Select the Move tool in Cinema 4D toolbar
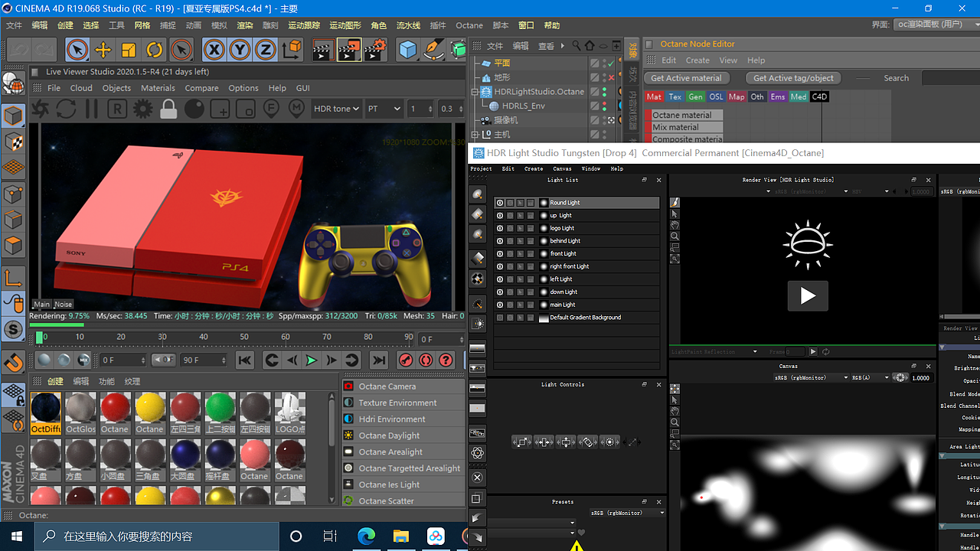The height and width of the screenshot is (551, 980). (103, 51)
